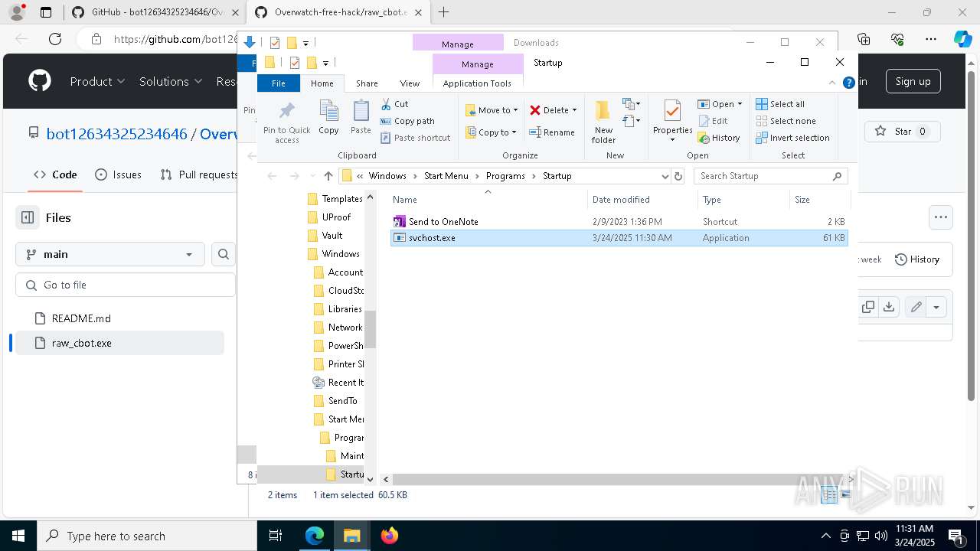Click Sign up on GitHub
Image resolution: width=980 pixels, height=551 pixels.
913,81
